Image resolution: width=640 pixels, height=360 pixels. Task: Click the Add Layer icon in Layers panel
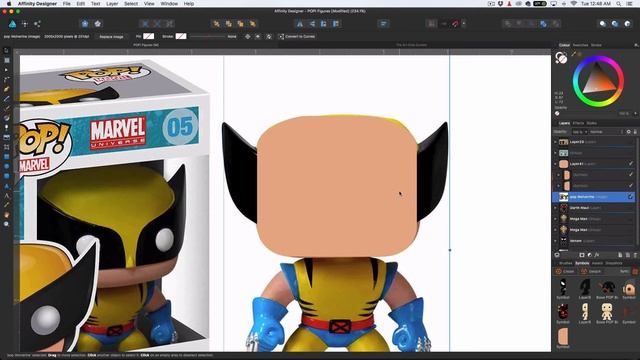coord(620,255)
